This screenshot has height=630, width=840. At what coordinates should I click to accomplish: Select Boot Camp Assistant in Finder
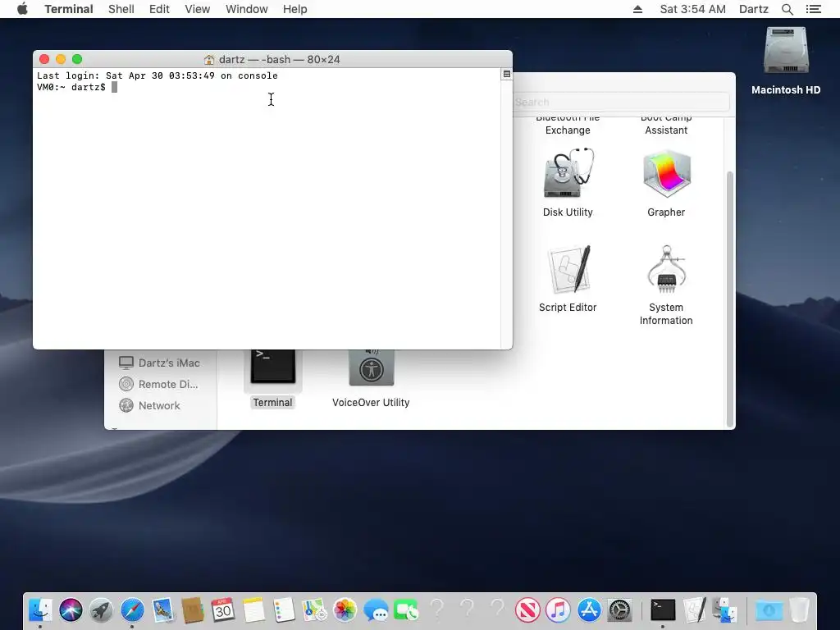point(666,126)
